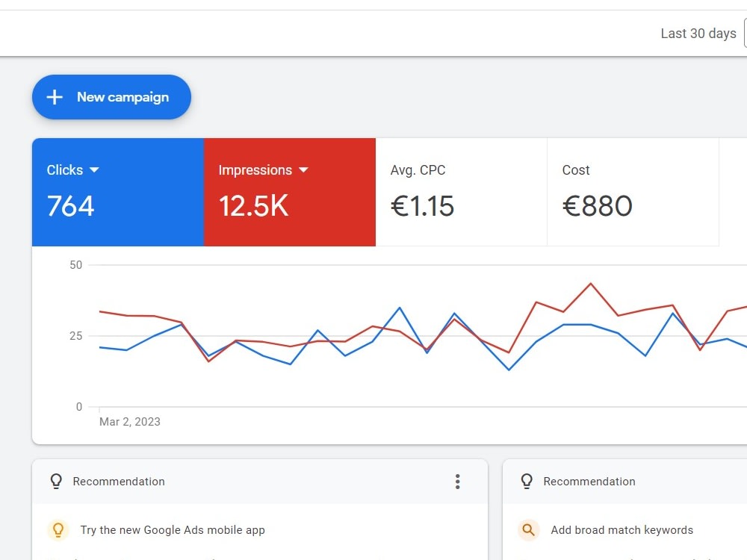Click the €1.15 average CPC value
Image resolution: width=747 pixels, height=560 pixels.
[x=422, y=206]
